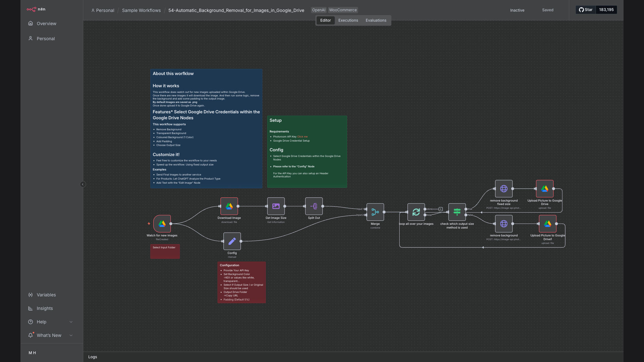Select the Upload Picture to Google Drive node
Viewport: 644px width, 362px height.
[x=545, y=189]
